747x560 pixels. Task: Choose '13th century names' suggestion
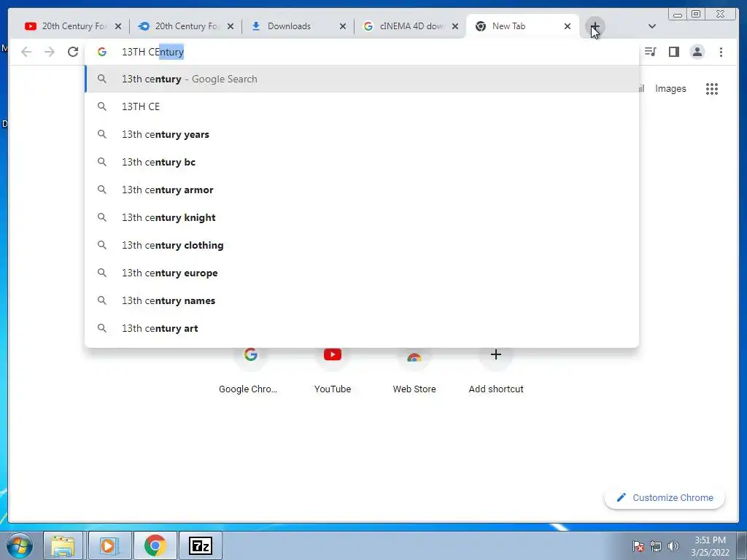(x=362, y=300)
